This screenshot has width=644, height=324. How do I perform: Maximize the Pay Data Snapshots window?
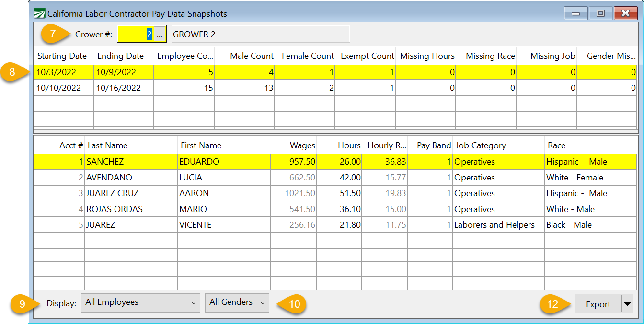pyautogui.click(x=600, y=13)
